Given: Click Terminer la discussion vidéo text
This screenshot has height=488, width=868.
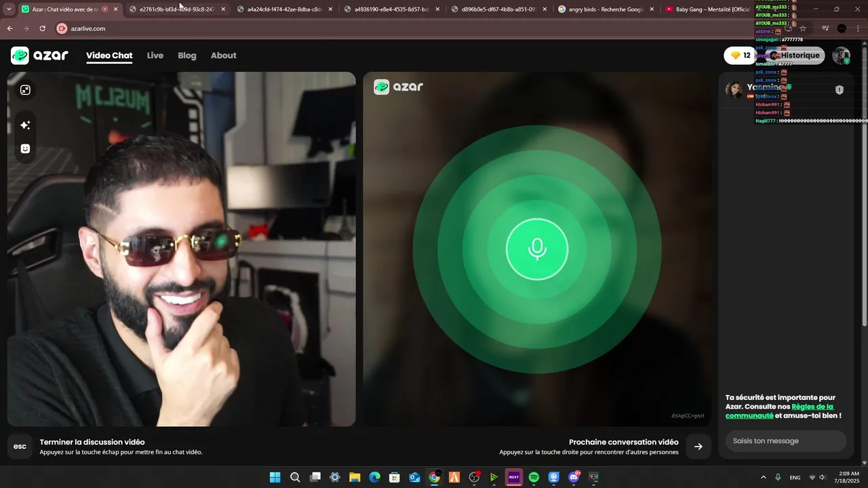Looking at the screenshot, I should (x=92, y=442).
